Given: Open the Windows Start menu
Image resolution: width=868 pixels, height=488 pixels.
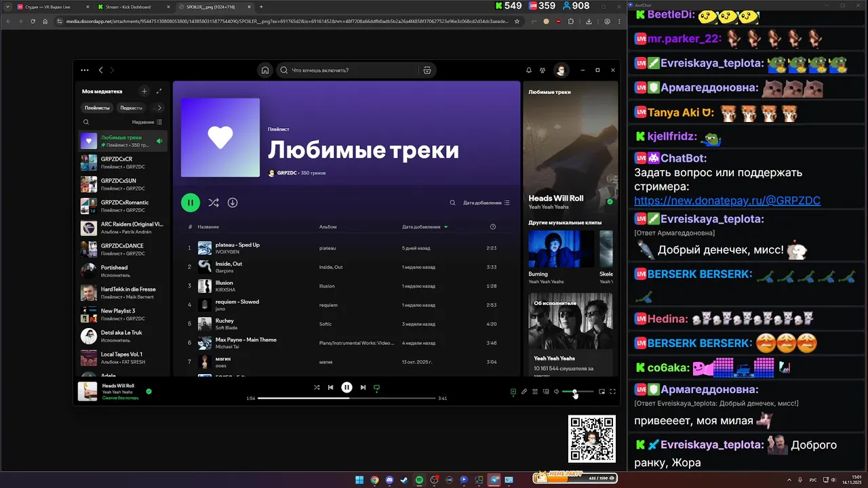Looking at the screenshot, I should 359,480.
